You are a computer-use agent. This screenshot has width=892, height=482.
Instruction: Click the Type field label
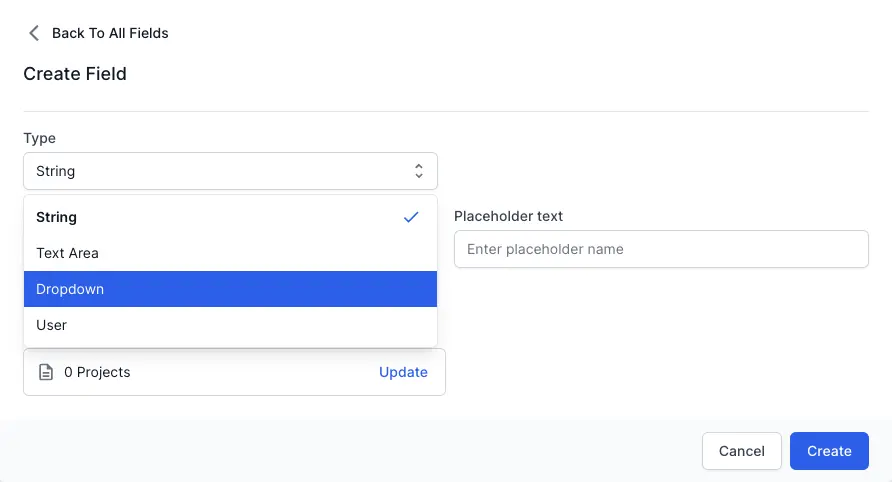[x=40, y=138]
